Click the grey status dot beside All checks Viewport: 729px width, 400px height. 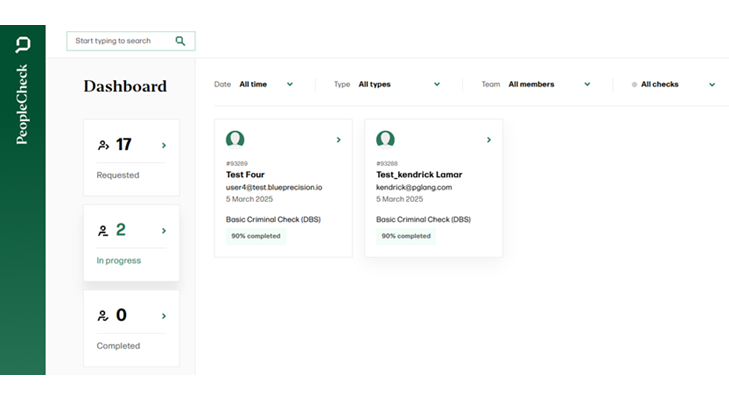(634, 85)
